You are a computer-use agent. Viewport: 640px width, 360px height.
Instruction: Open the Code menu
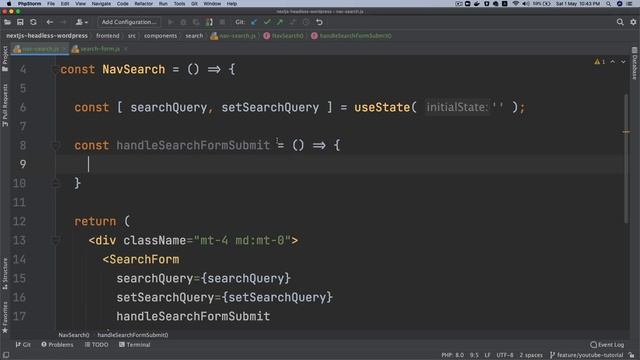tap(122, 4)
